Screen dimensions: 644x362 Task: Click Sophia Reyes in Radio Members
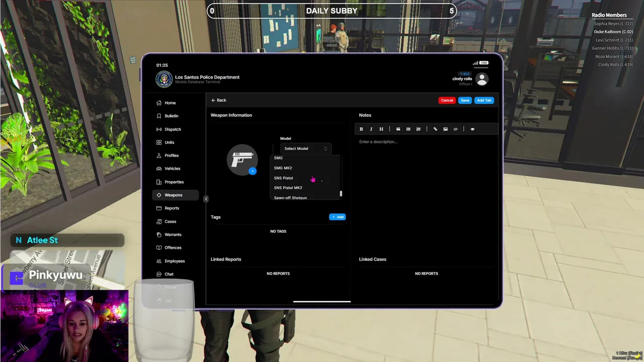[613, 24]
